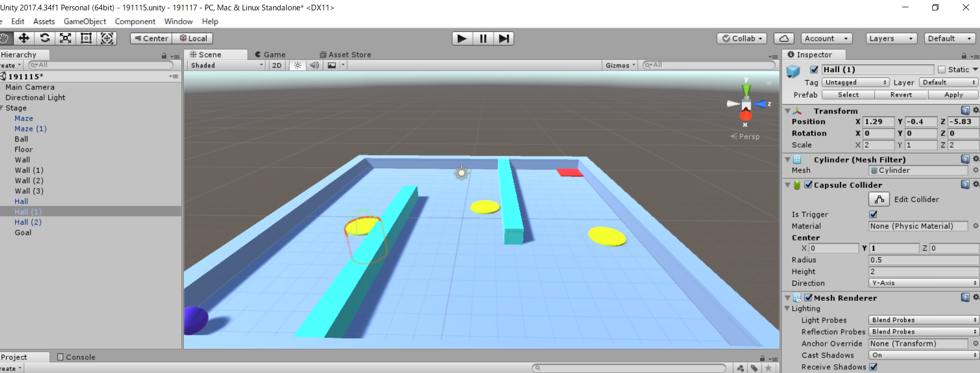Open Transform component gear settings

976,110
